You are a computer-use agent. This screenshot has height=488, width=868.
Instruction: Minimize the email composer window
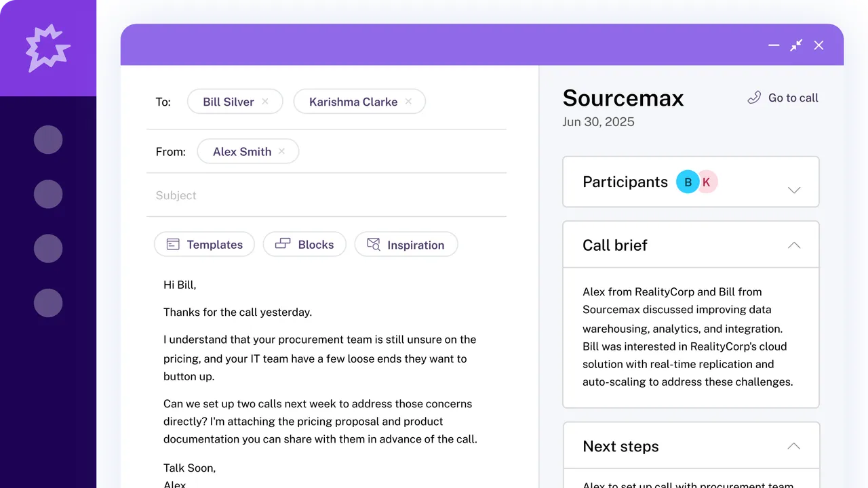774,45
